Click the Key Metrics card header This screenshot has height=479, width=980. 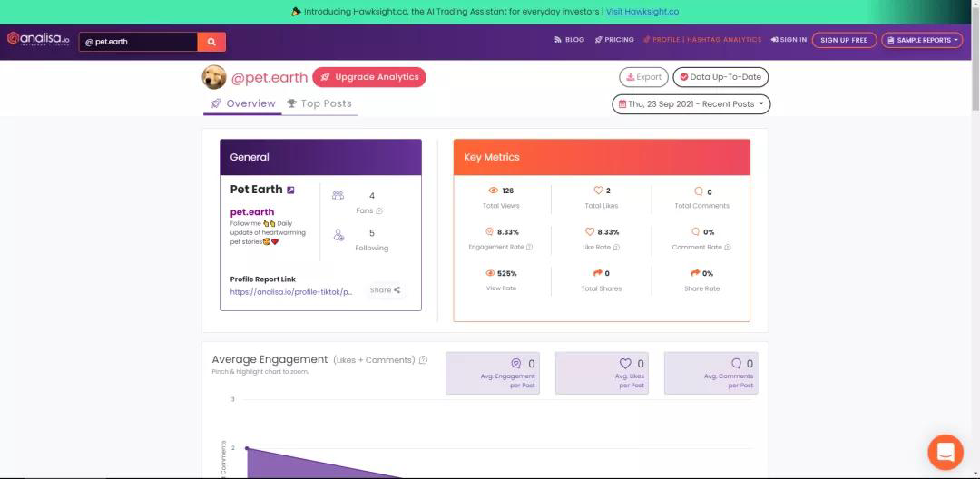pos(602,157)
